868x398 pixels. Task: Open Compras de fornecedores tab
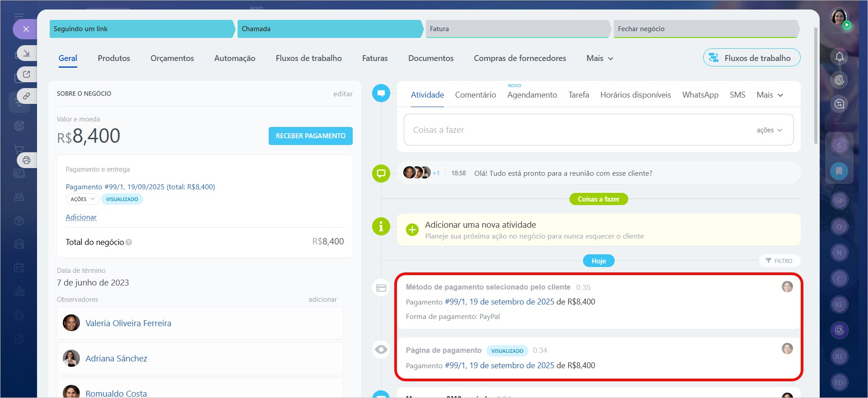[520, 58]
